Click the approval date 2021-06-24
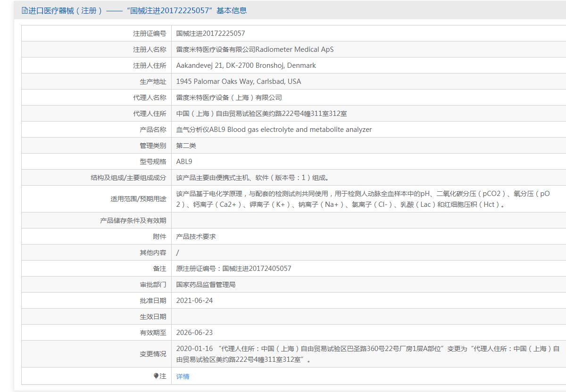This screenshot has height=392, width=566. tap(194, 301)
